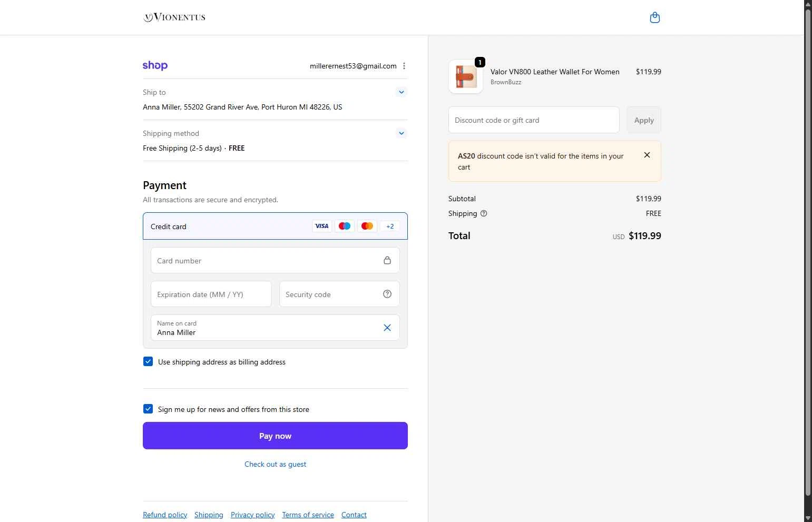Uncheck Sign me up for news and offers
Image resolution: width=812 pixels, height=522 pixels.
click(148, 409)
